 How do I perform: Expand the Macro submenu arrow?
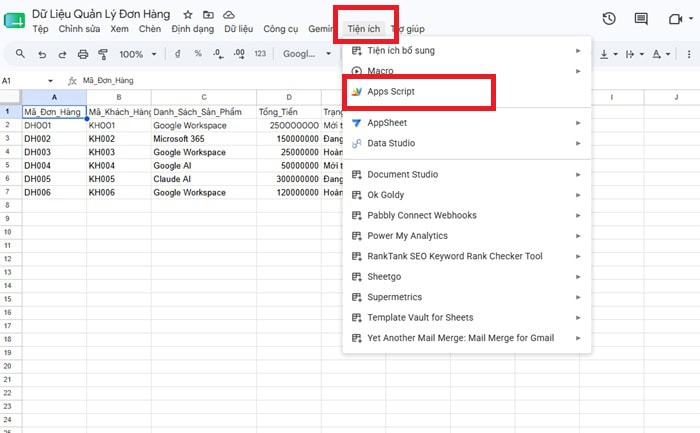tap(578, 71)
